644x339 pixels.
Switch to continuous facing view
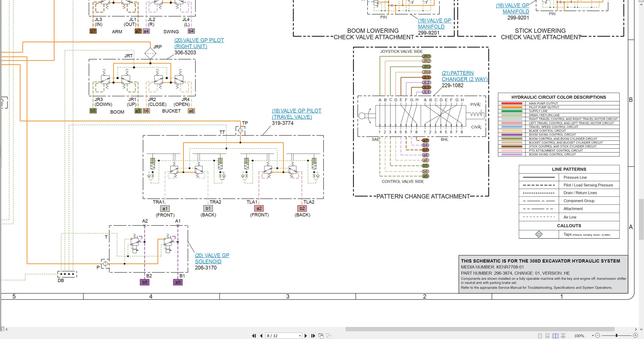[563, 336]
